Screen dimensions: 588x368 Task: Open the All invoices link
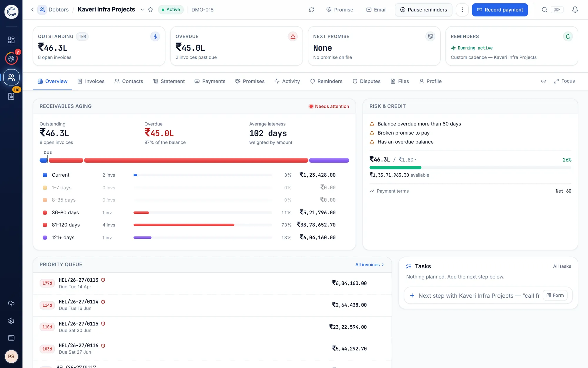[x=370, y=265]
